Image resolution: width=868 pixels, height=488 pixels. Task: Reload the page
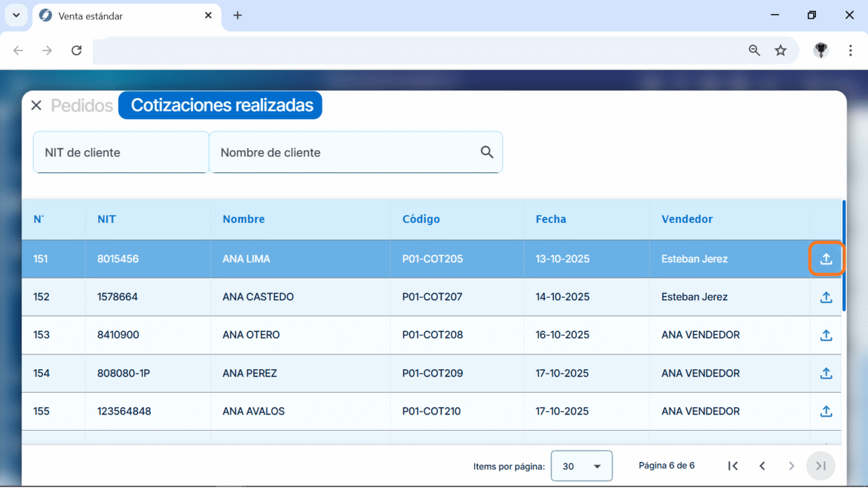(x=77, y=51)
